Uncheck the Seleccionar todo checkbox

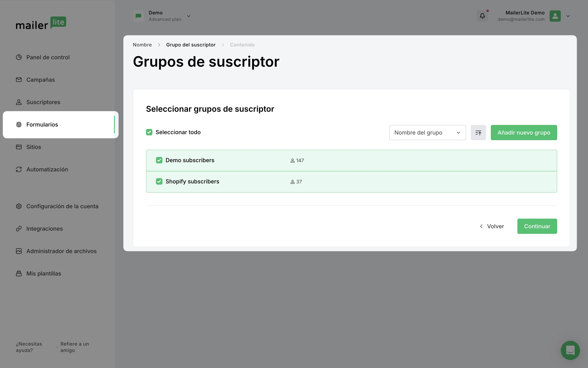[x=149, y=132]
